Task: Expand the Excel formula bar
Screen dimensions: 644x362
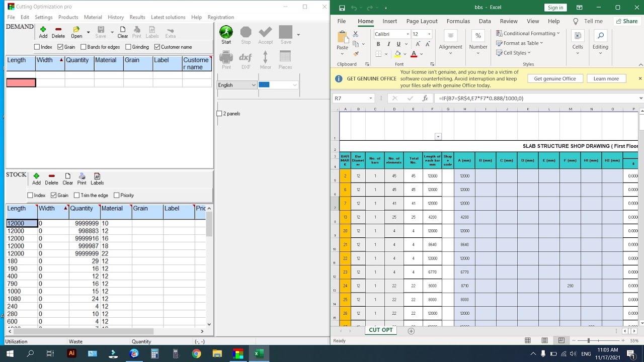Action: tap(640, 99)
